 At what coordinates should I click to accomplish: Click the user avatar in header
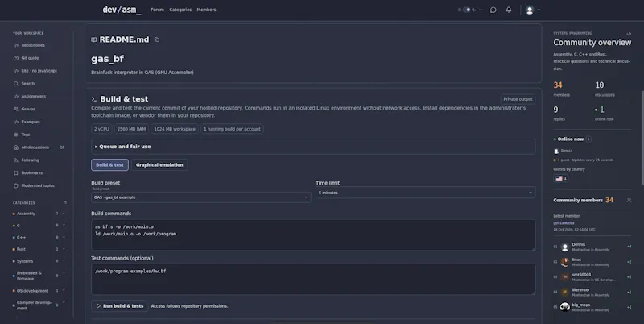click(x=530, y=10)
